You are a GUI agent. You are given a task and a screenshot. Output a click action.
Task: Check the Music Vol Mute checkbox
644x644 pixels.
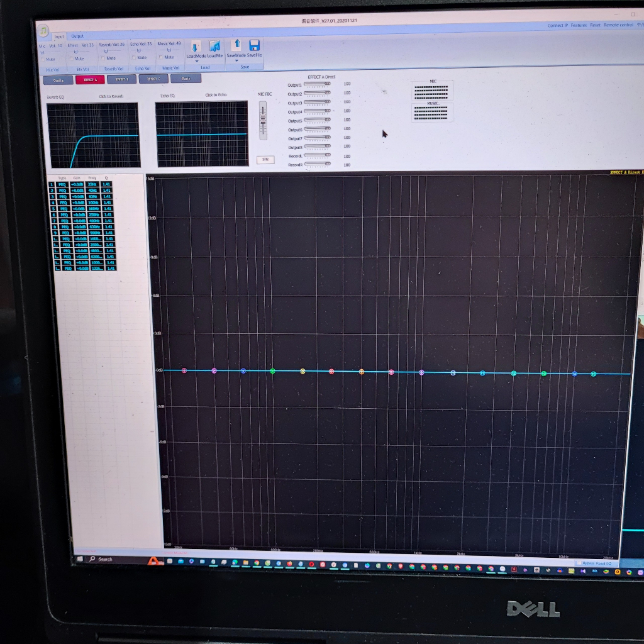point(161,57)
